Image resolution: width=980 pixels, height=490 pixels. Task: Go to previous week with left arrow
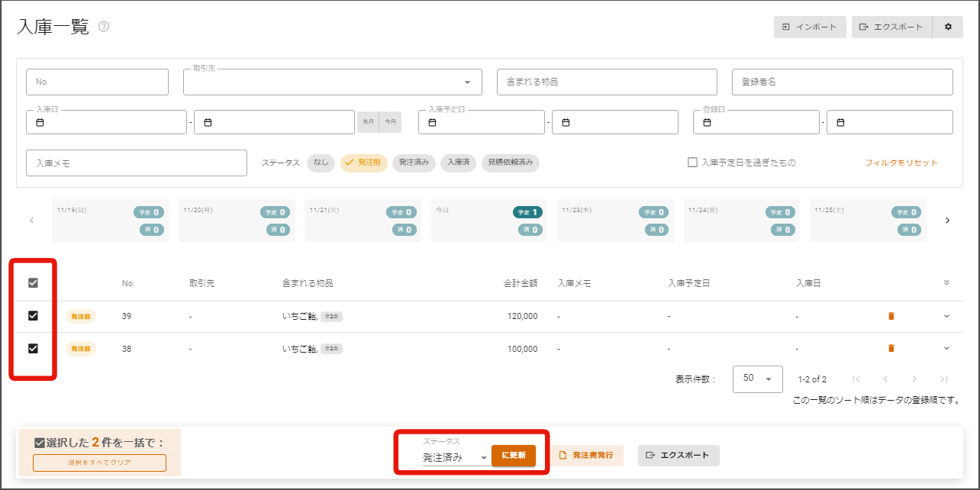point(31,220)
